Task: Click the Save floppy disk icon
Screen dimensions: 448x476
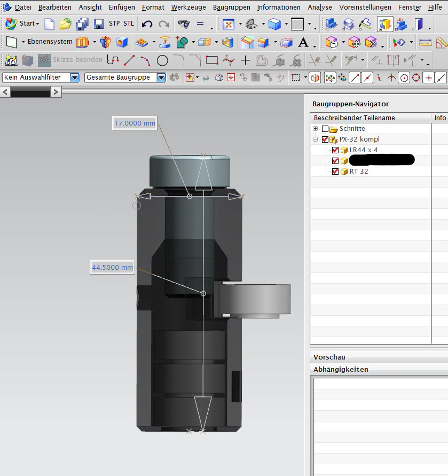Action: tap(99, 24)
